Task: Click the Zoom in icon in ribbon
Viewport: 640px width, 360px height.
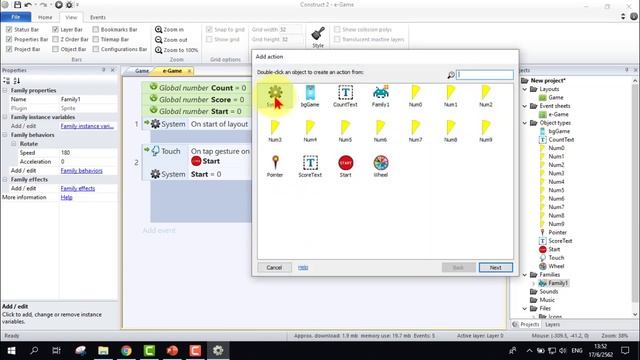Action: tap(159, 29)
